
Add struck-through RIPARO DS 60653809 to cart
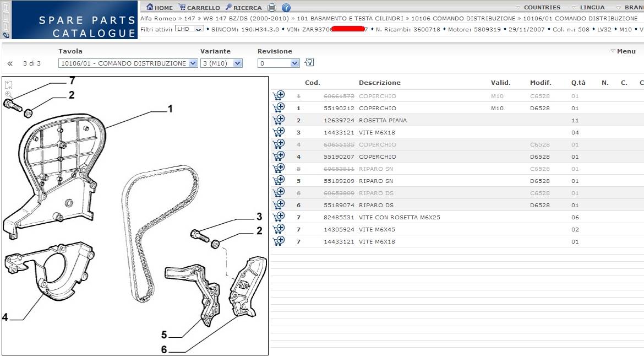[279, 193]
